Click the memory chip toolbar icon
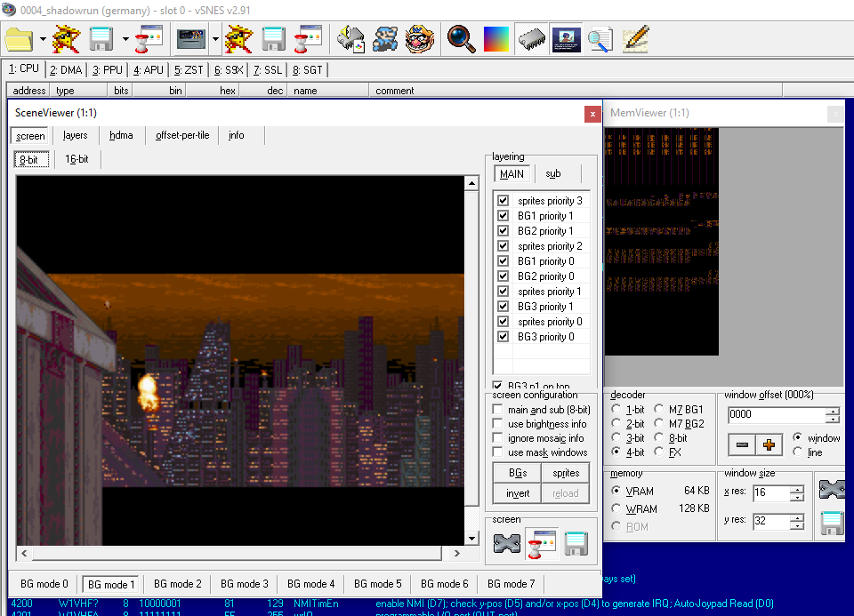The width and height of the screenshot is (854, 616). (532, 39)
